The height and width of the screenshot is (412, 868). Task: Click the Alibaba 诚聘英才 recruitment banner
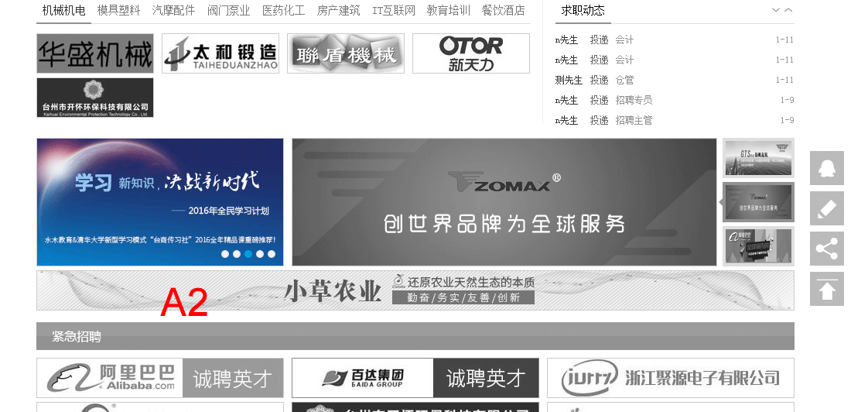pos(160,378)
